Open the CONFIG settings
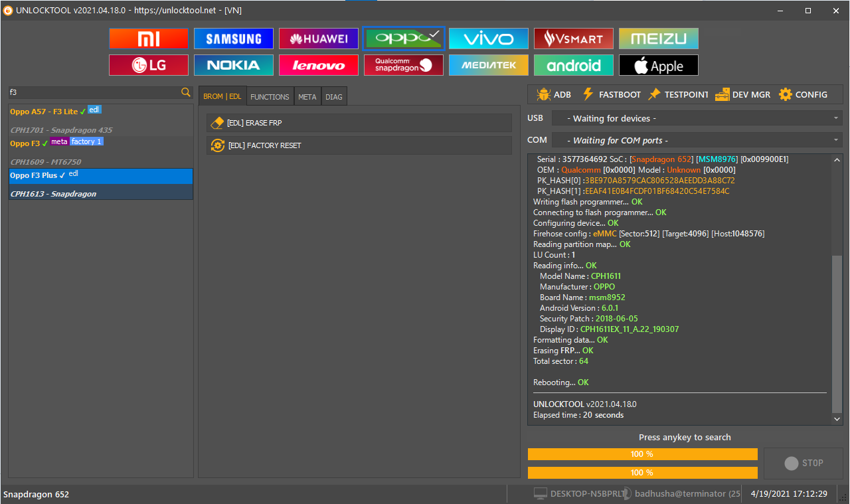 (803, 94)
